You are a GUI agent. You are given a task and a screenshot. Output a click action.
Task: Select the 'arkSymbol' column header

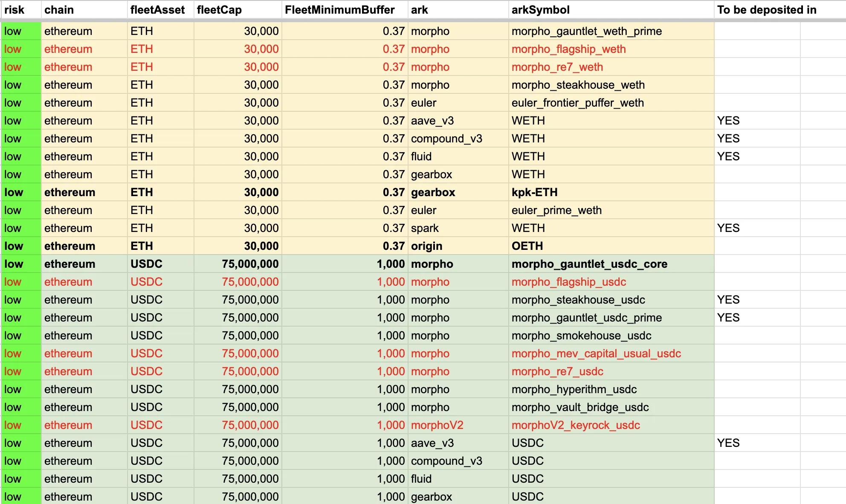point(540,10)
